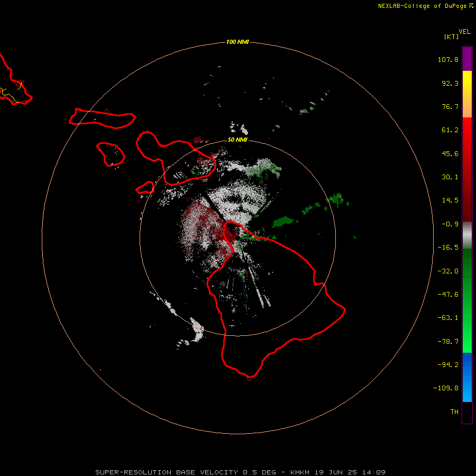The width and height of the screenshot is (476, 476).
Task: Click the 30.1 scale value
Action: [x=450, y=177]
